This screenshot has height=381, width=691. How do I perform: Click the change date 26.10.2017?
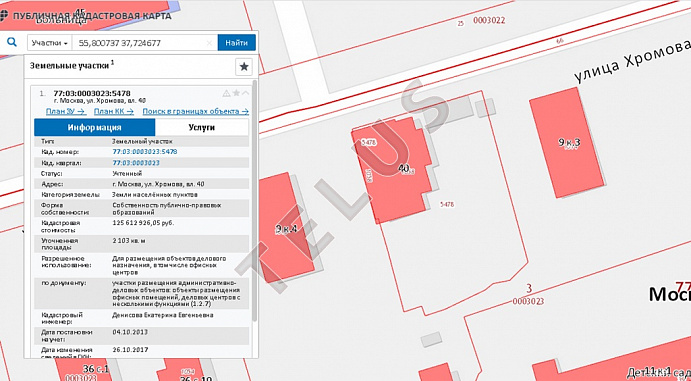pos(130,350)
